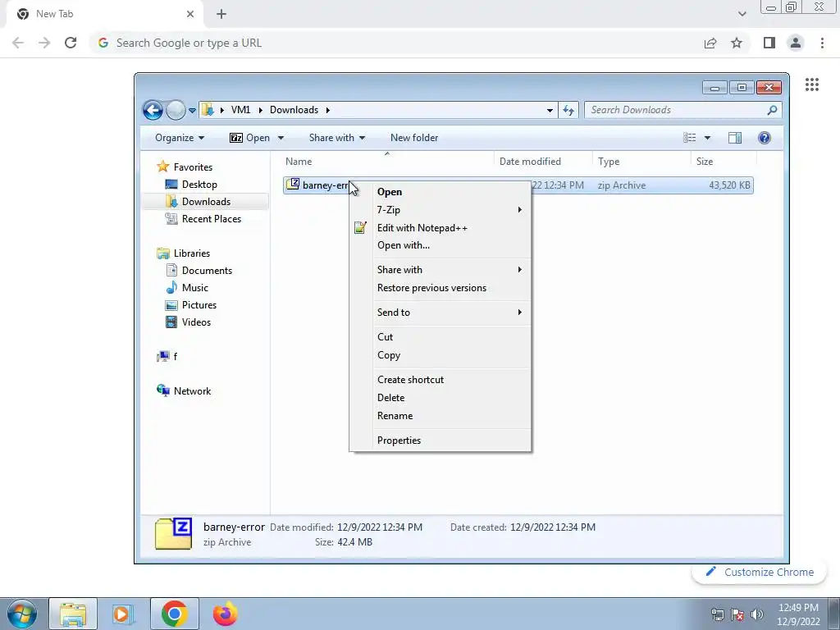Viewport: 840px width, 630px height.
Task: Click the search magnifier icon in Explorer
Action: [x=772, y=110]
